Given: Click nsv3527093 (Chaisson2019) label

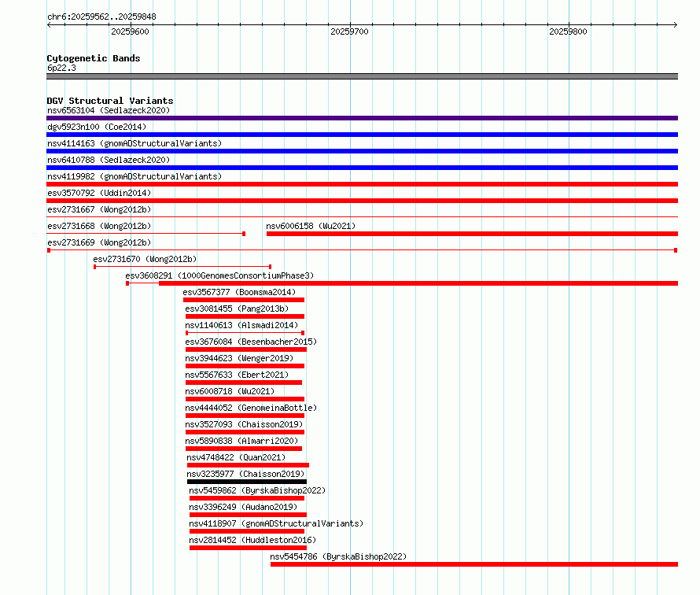Looking at the screenshot, I should pyautogui.click(x=244, y=424).
